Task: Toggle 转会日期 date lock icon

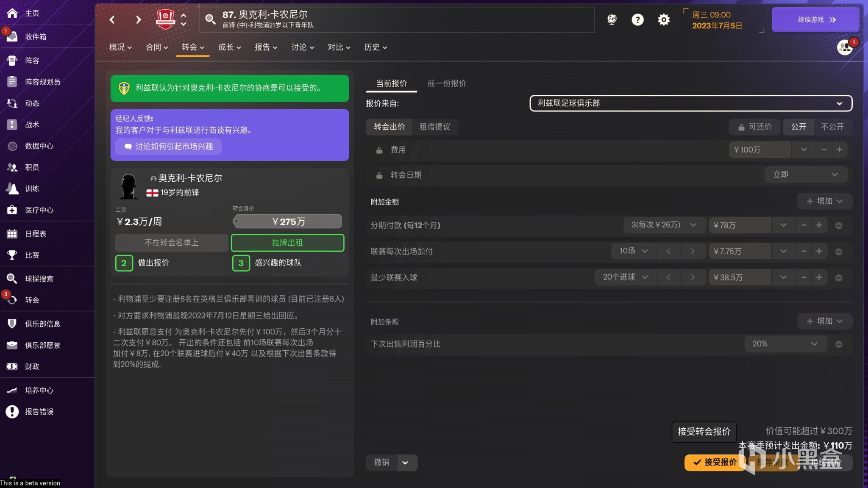Action: click(x=379, y=175)
